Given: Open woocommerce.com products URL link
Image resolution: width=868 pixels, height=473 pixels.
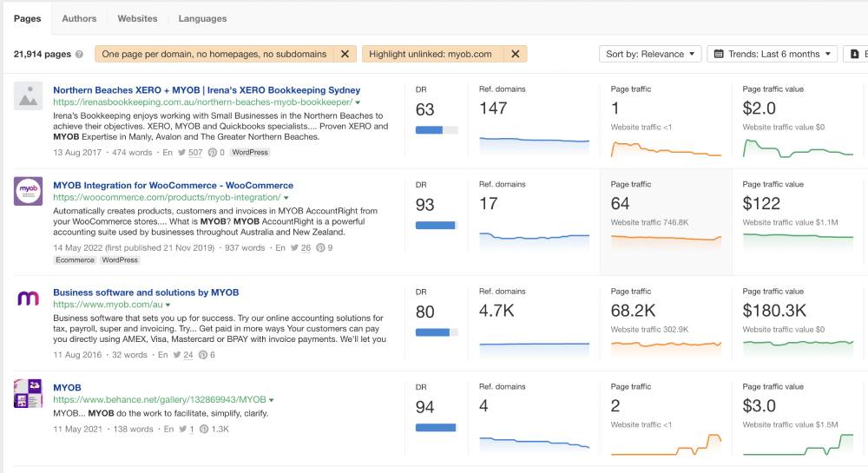Looking at the screenshot, I should point(167,197).
